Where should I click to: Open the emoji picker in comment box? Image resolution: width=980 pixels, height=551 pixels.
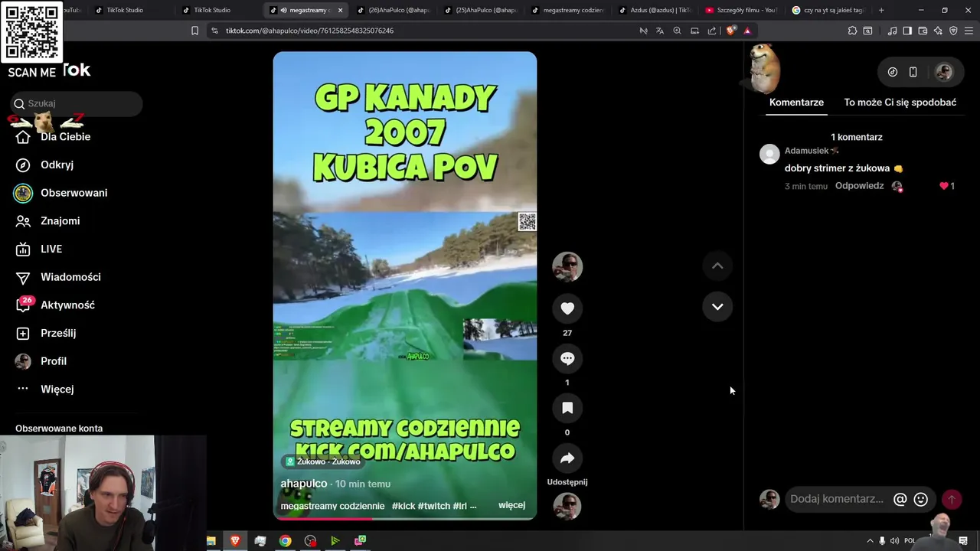coord(921,499)
